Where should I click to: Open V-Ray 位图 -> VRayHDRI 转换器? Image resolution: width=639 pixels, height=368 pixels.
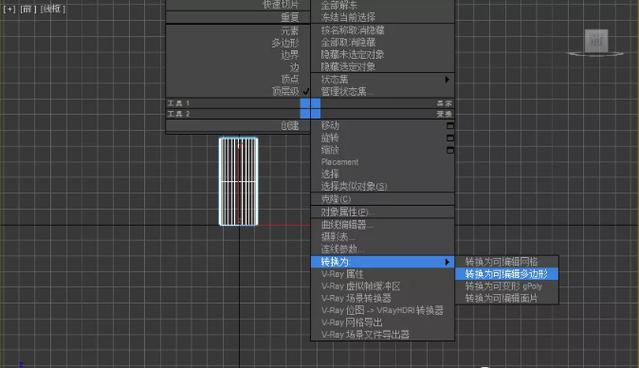[382, 311]
